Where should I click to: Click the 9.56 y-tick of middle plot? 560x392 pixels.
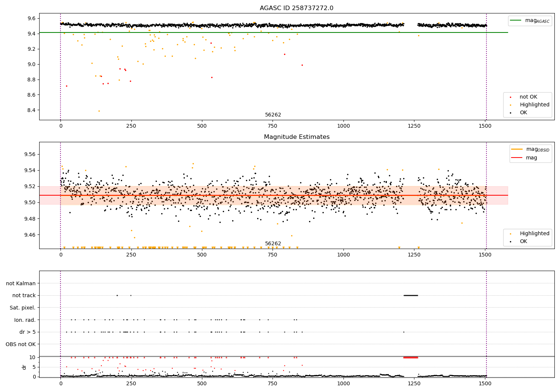click(30, 155)
